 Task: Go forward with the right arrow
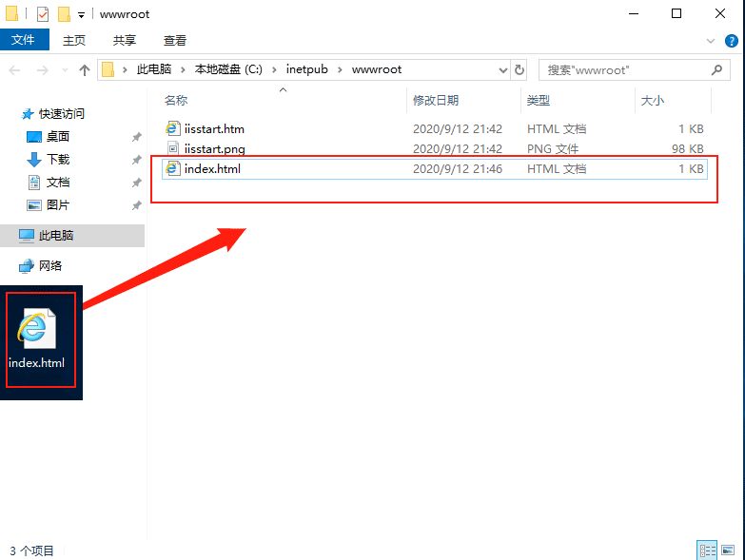pyautogui.click(x=42, y=70)
